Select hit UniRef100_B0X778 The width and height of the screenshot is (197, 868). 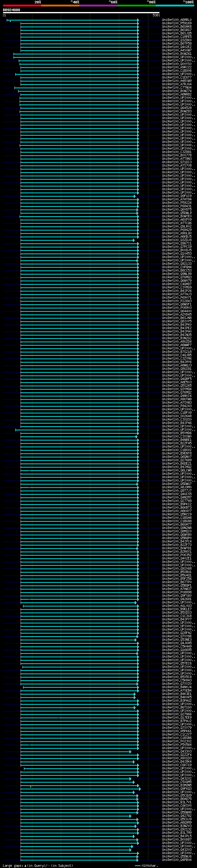(x=177, y=155)
